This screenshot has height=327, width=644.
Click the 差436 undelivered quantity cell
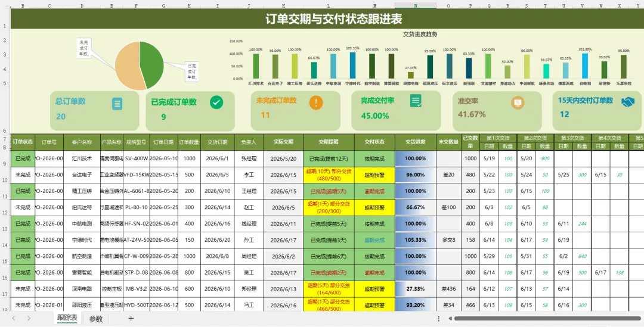tap(448, 289)
